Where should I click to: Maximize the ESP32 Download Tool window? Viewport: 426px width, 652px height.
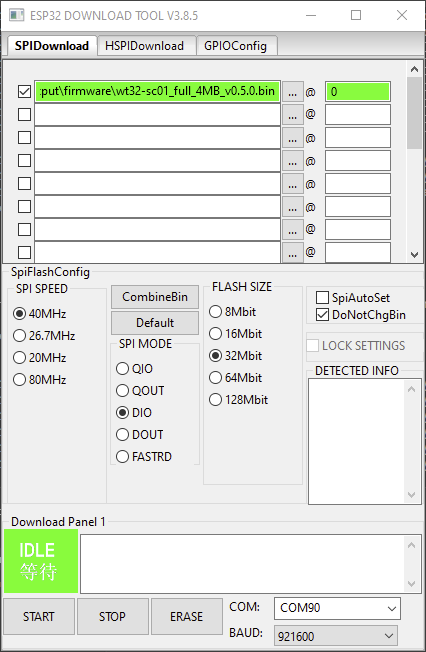[356, 15]
